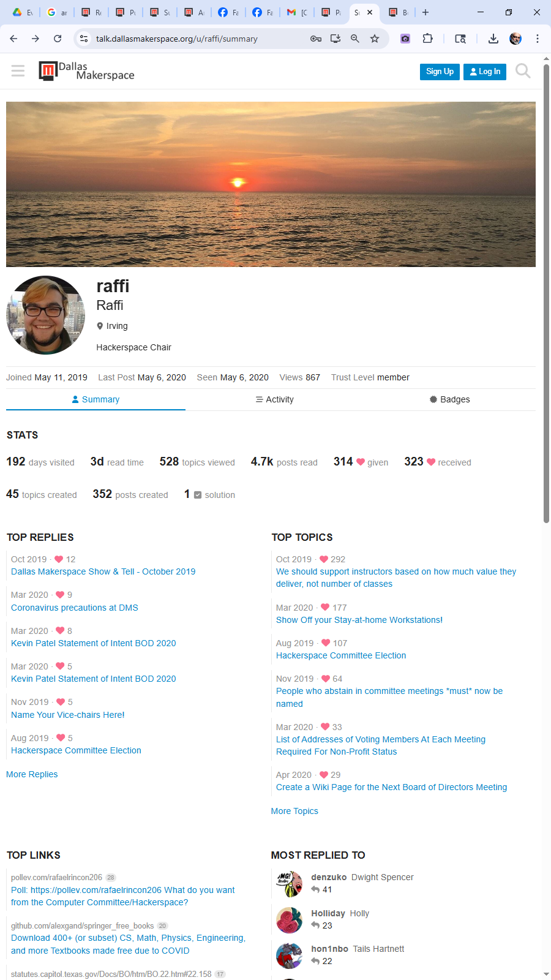Image resolution: width=551 pixels, height=980 pixels.
Task: Click the search magnifier in the forum header
Action: [x=523, y=71]
